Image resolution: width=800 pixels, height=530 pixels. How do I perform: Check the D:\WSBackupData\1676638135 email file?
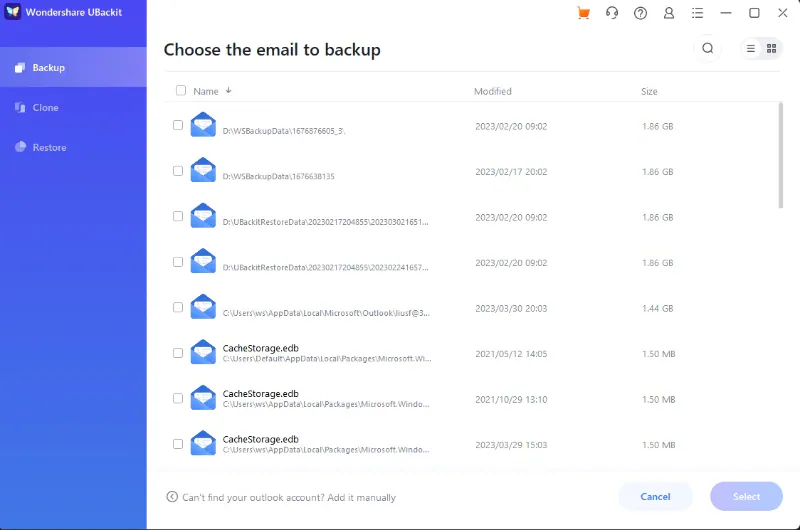point(178,171)
